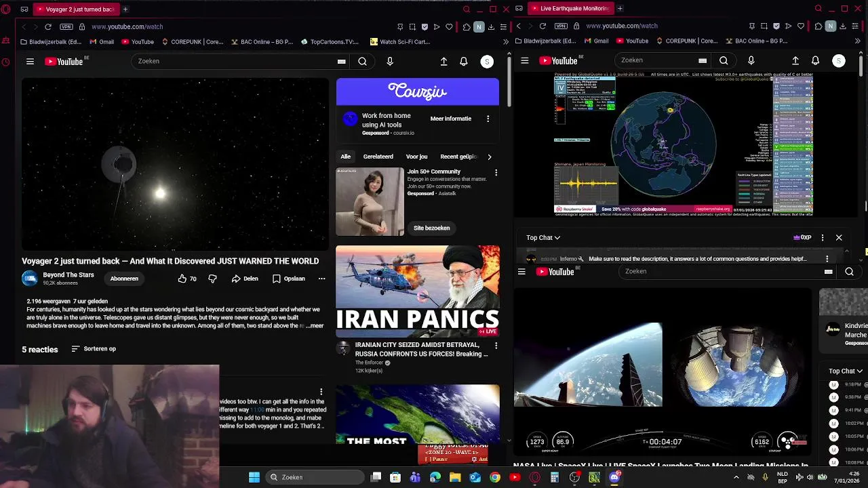Open Calculator from taskbar

point(555,477)
